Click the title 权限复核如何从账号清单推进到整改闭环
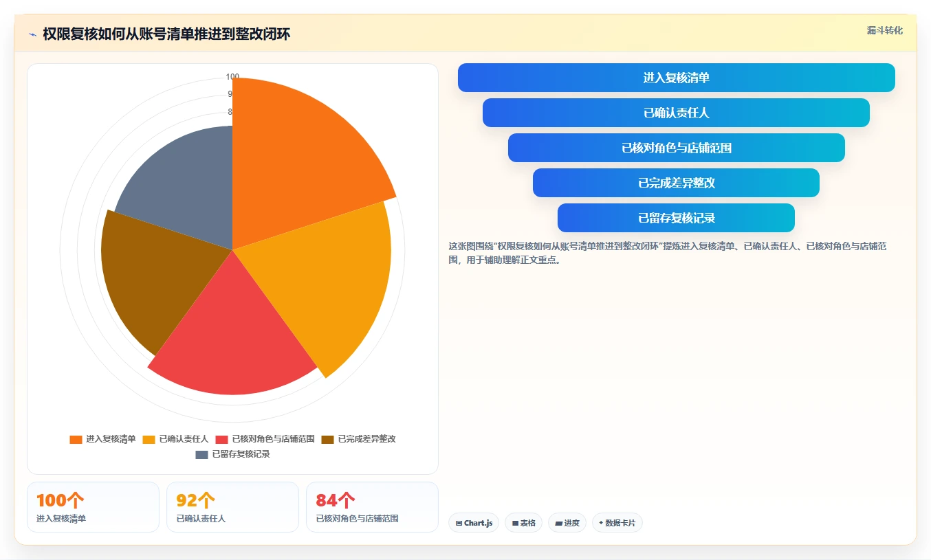The width and height of the screenshot is (931, 560). click(x=166, y=34)
